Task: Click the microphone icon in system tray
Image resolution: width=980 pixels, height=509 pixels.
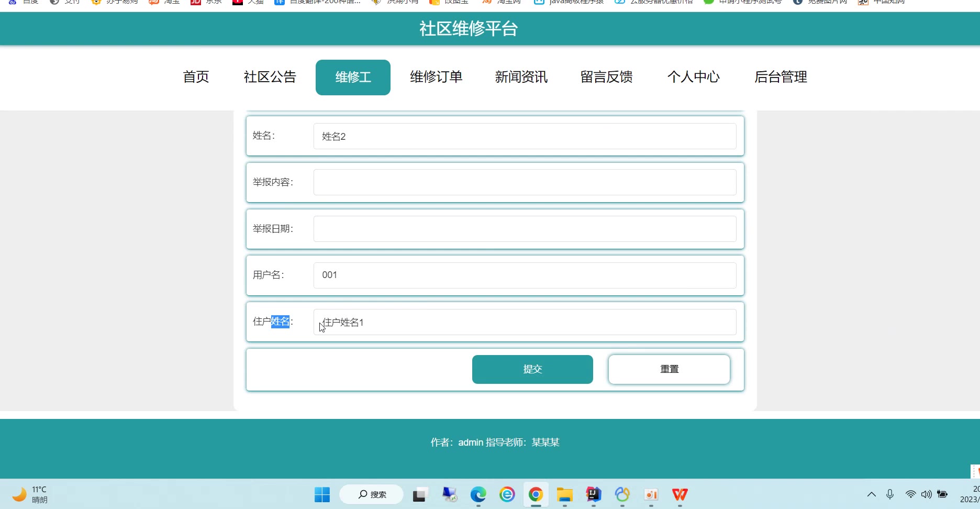Action: (x=890, y=494)
